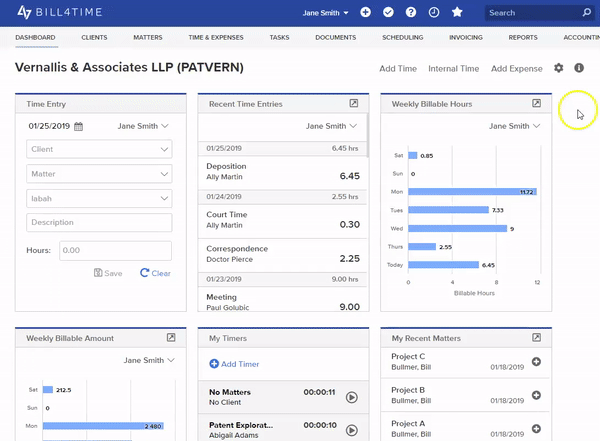
Task: Open the labah activity dropdown
Action: [x=99, y=198]
